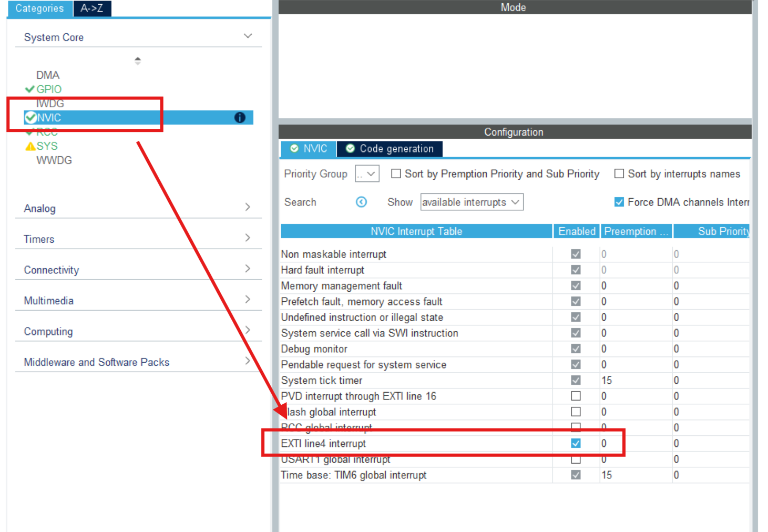Image resolution: width=768 pixels, height=532 pixels.
Task: Select WWDG in System Core list
Action: click(x=54, y=160)
